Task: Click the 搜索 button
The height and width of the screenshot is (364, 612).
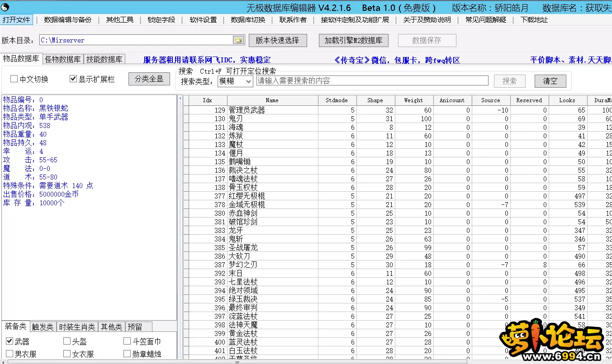Action: [x=509, y=81]
